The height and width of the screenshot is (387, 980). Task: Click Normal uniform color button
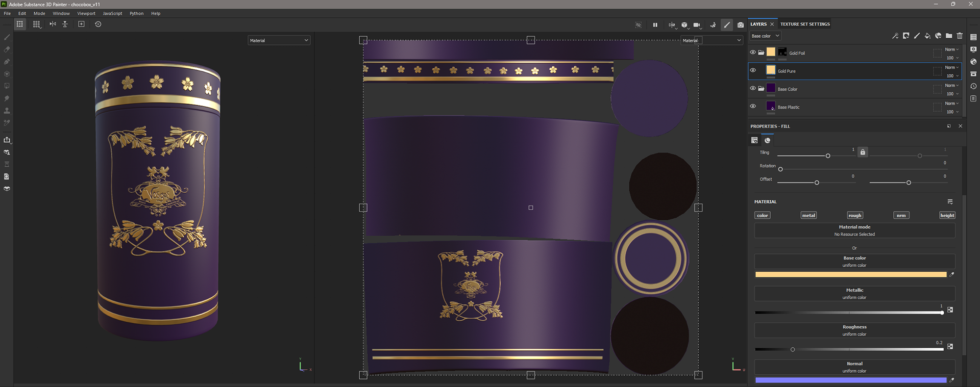tap(854, 367)
